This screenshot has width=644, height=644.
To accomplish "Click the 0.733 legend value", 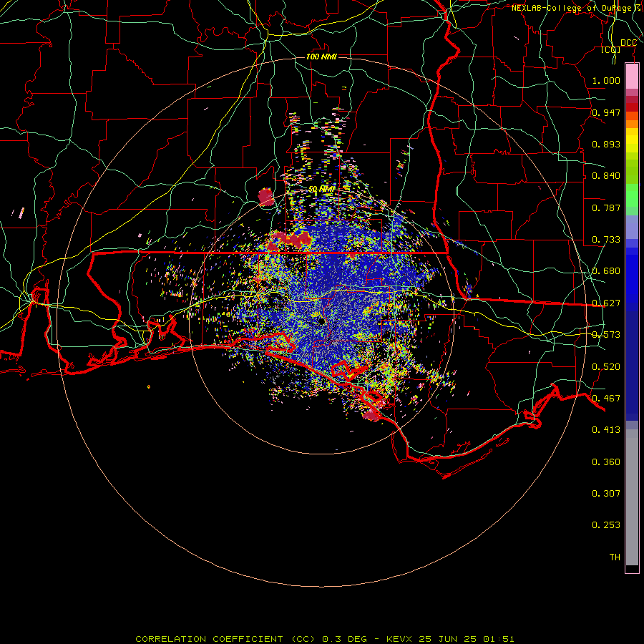I will 606,240.
